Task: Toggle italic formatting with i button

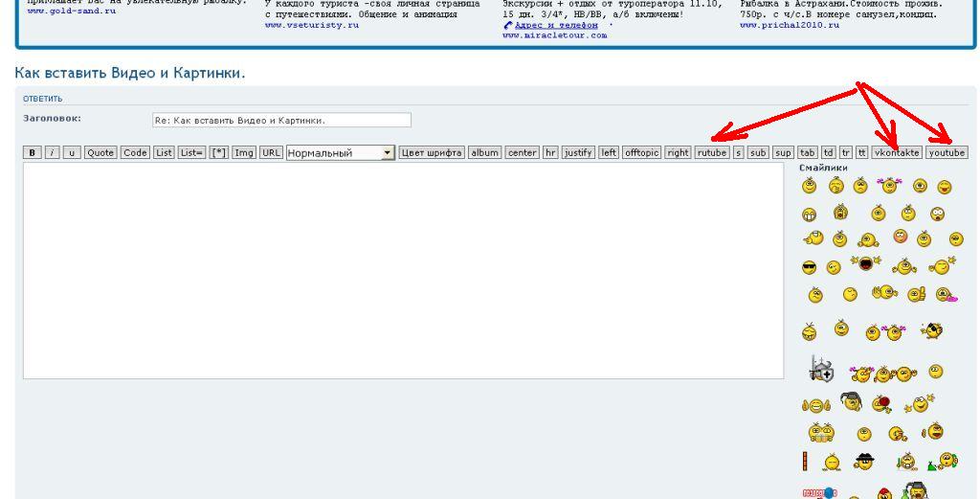Action: pos(52,153)
